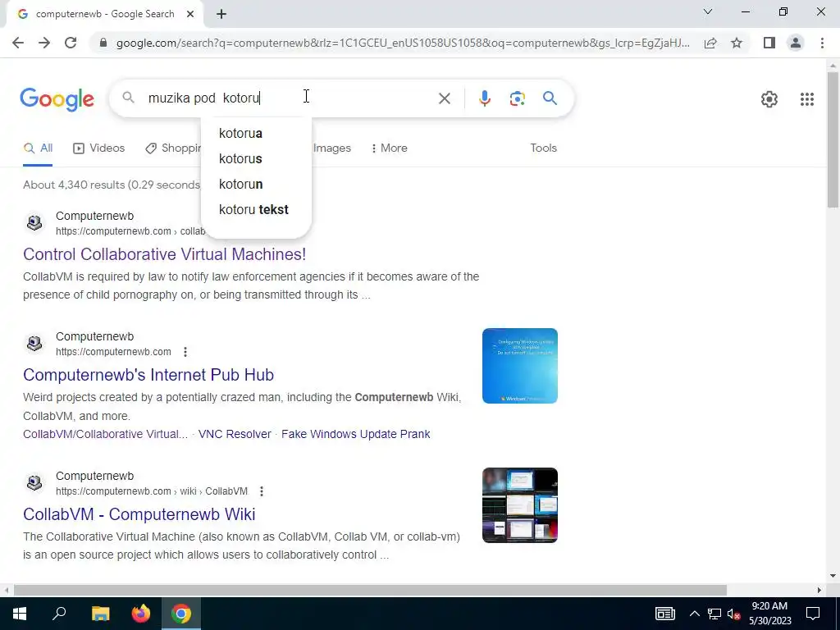The image size is (840, 630).
Task: Open 'Computernewb's Internet Pub Hub' result
Action: pyautogui.click(x=148, y=375)
